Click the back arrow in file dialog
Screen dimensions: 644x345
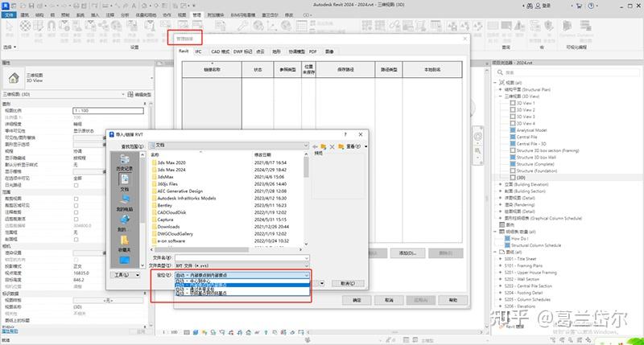click(315, 146)
